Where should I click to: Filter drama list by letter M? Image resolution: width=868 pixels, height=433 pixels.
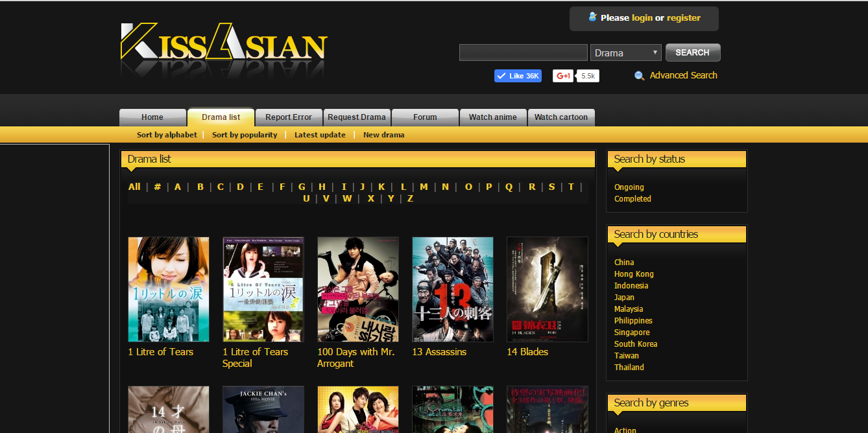[424, 187]
